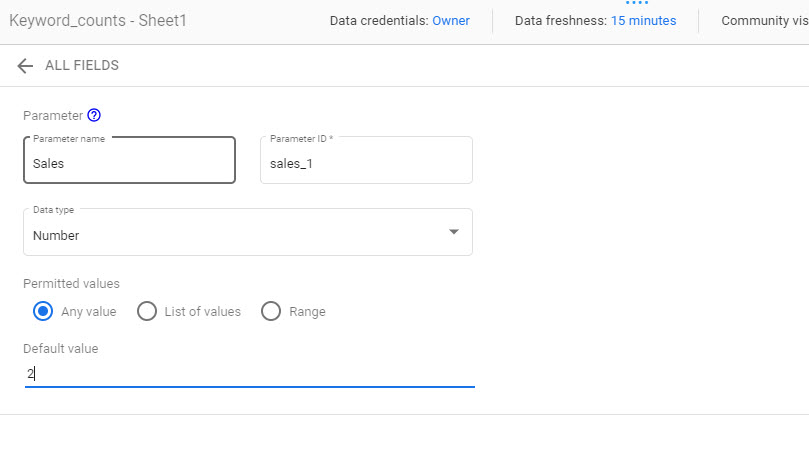Open the 15 minutes data freshness link
Screen dimensions: 809x474
click(x=643, y=21)
